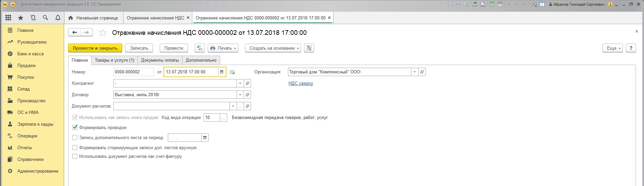Click Записать button

139,48
